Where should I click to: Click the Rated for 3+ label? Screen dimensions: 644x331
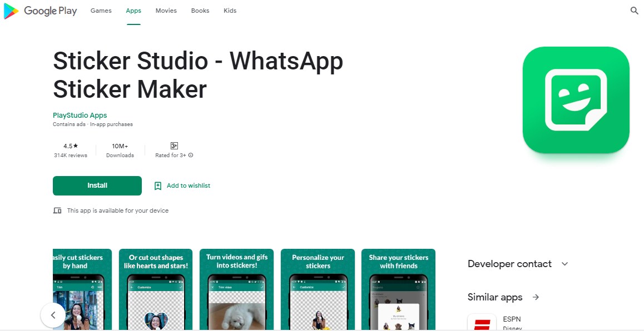170,156
